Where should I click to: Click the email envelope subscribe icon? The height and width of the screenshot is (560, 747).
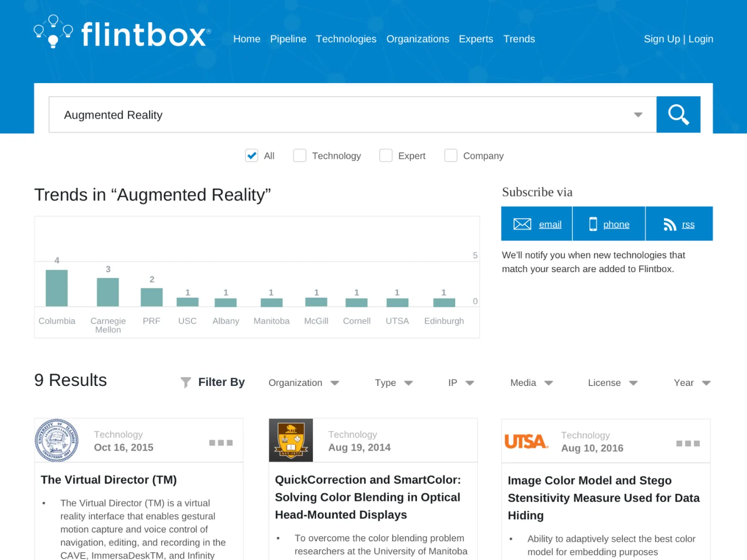click(522, 224)
